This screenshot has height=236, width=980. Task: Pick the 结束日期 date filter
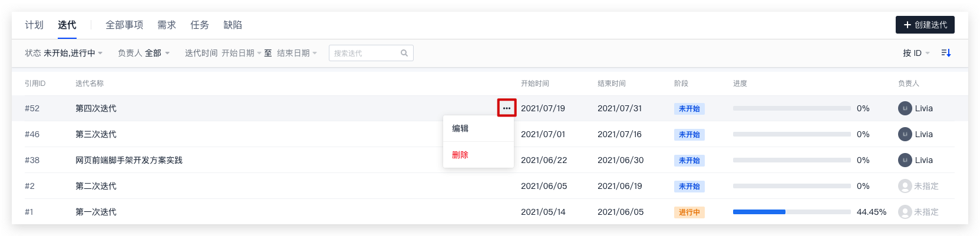297,53
